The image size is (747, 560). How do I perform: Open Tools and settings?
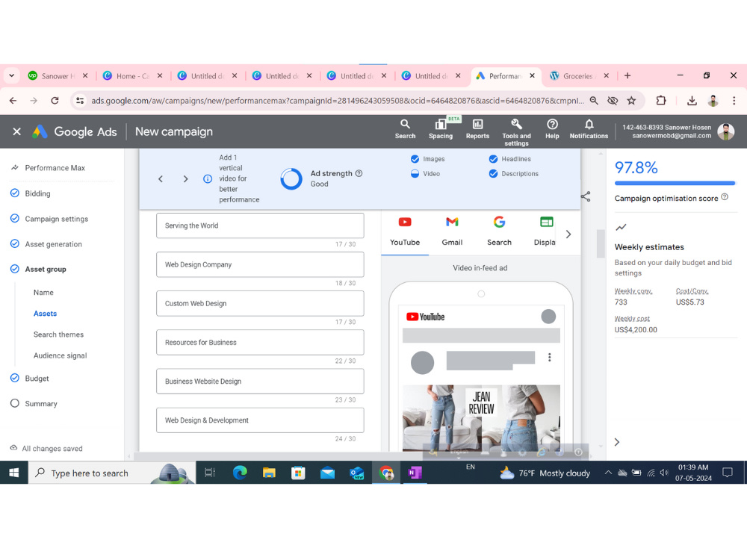click(x=516, y=132)
